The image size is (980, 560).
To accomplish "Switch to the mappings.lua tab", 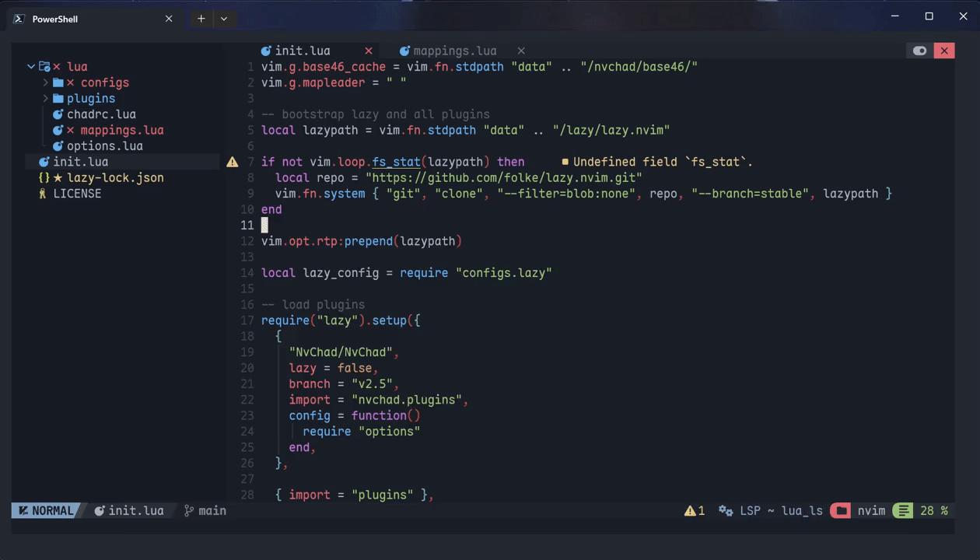I will click(454, 51).
